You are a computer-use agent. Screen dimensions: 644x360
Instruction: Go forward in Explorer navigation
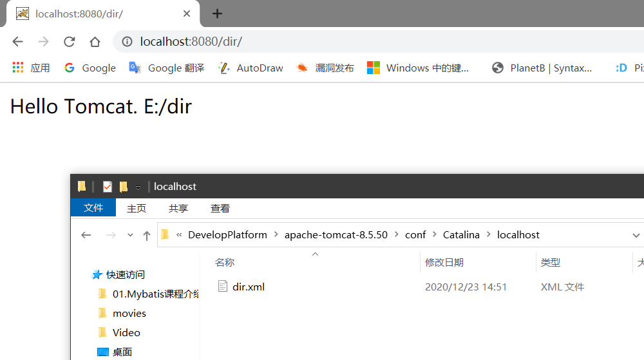pyautogui.click(x=111, y=235)
